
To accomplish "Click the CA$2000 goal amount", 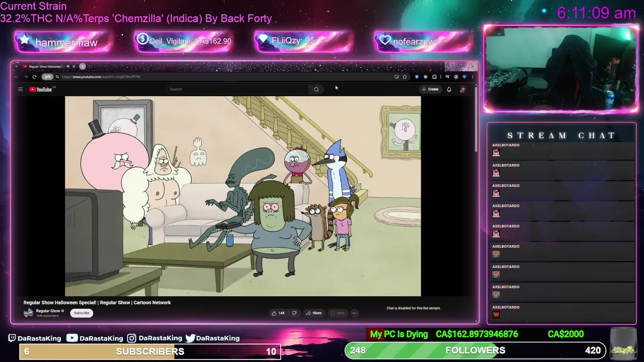I will pyautogui.click(x=566, y=334).
